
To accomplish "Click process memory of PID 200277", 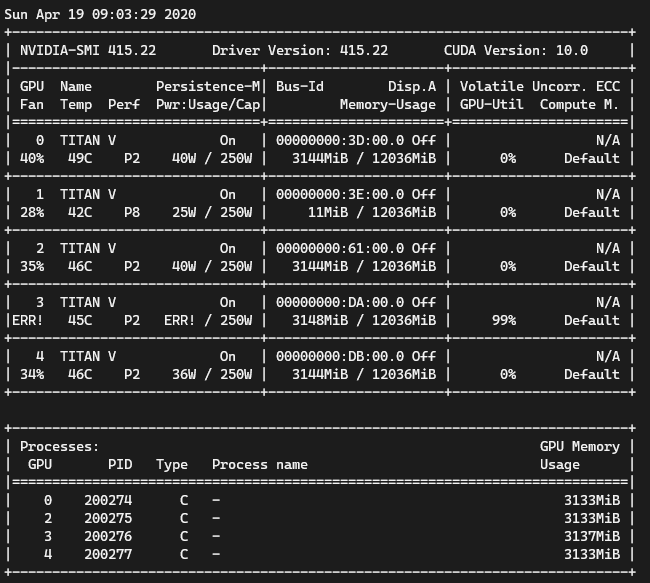I will 592,554.
